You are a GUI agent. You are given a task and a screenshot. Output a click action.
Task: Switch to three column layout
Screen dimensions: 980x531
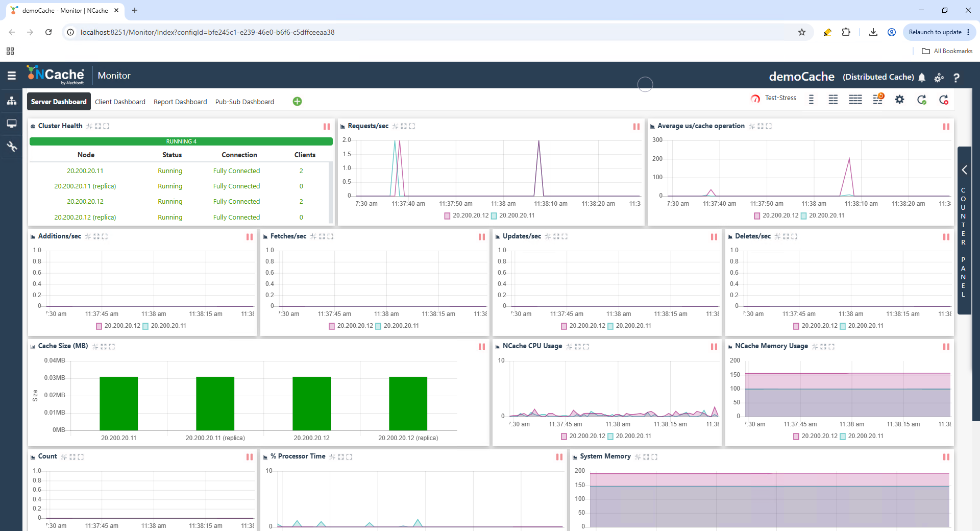pos(855,100)
